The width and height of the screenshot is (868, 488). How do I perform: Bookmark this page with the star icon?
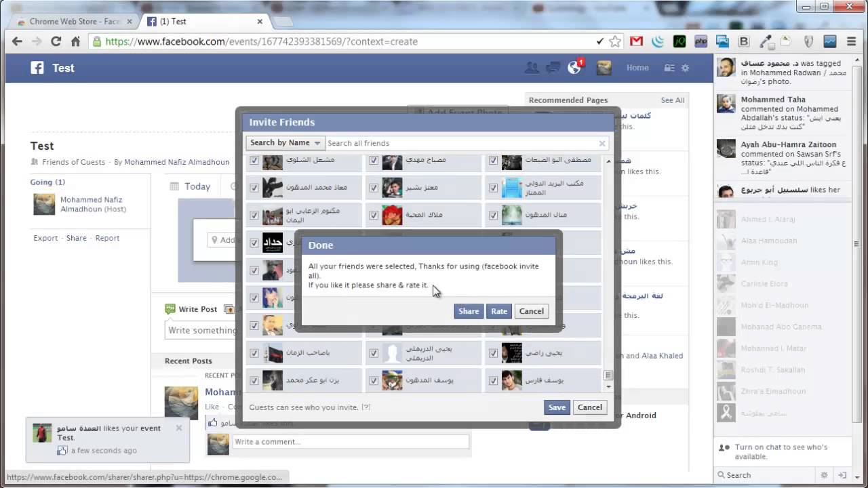pyautogui.click(x=615, y=41)
